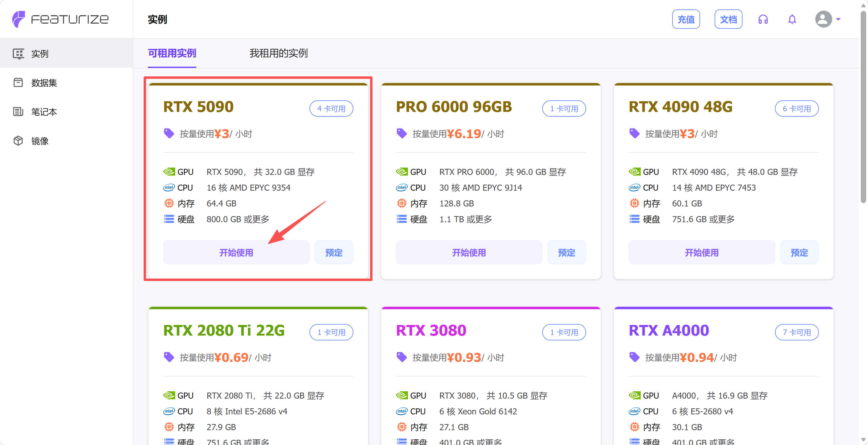Click the price tag icon on RTX 3080
Screen dimensions: 868x445
tap(402, 357)
